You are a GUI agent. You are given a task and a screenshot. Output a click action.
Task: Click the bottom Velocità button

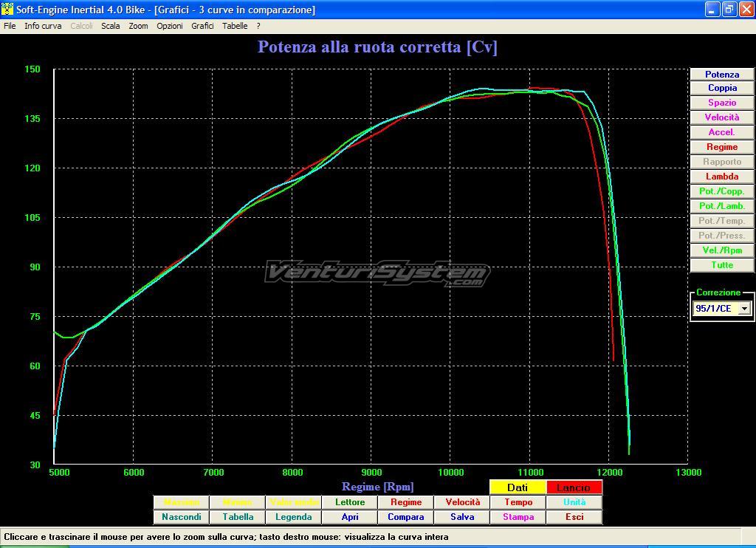462,502
